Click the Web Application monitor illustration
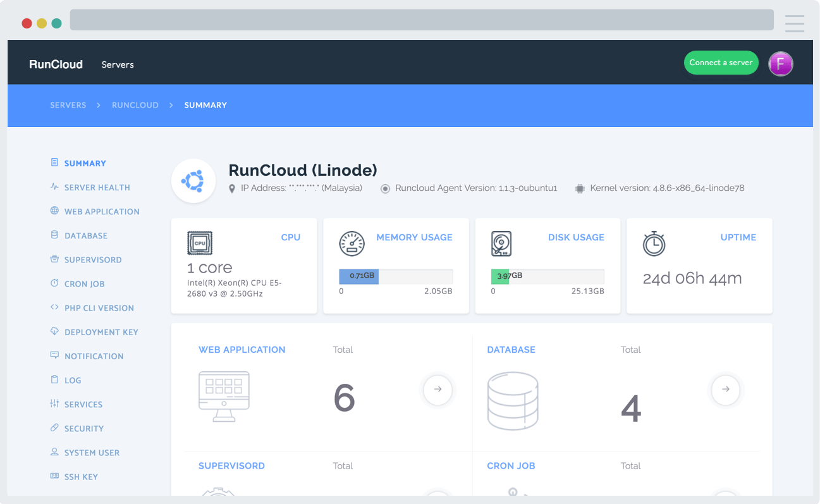 coord(224,396)
